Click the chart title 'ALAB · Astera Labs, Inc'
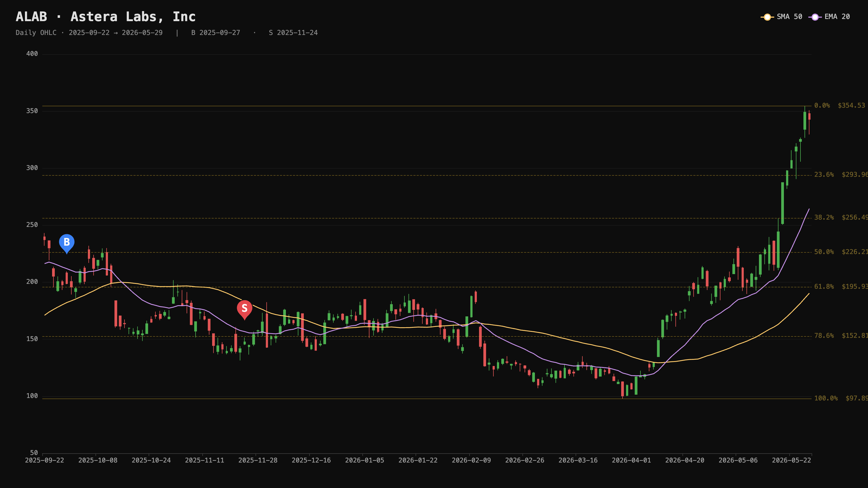 [x=106, y=17]
